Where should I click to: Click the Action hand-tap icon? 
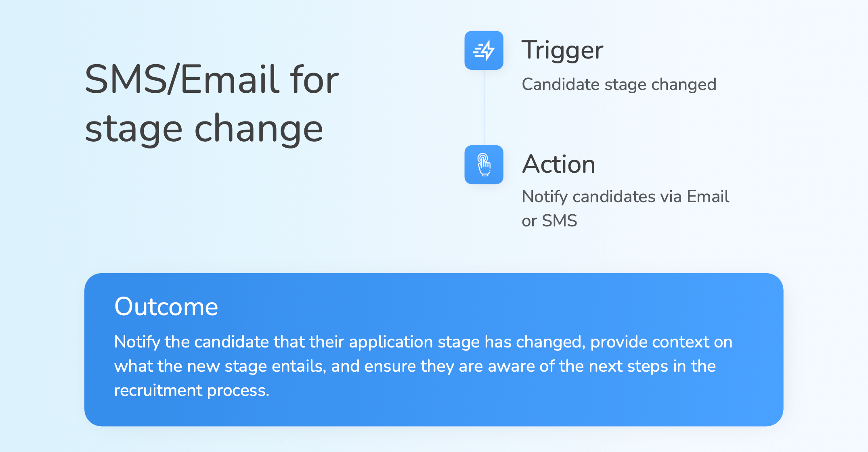pos(484,165)
